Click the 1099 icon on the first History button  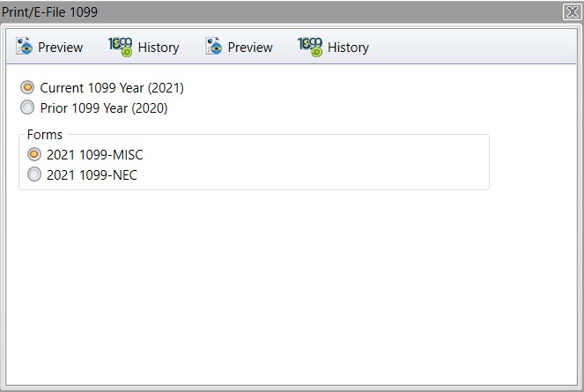point(120,47)
